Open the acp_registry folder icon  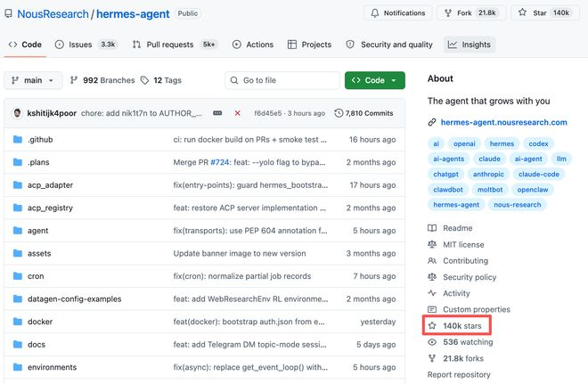click(18, 208)
